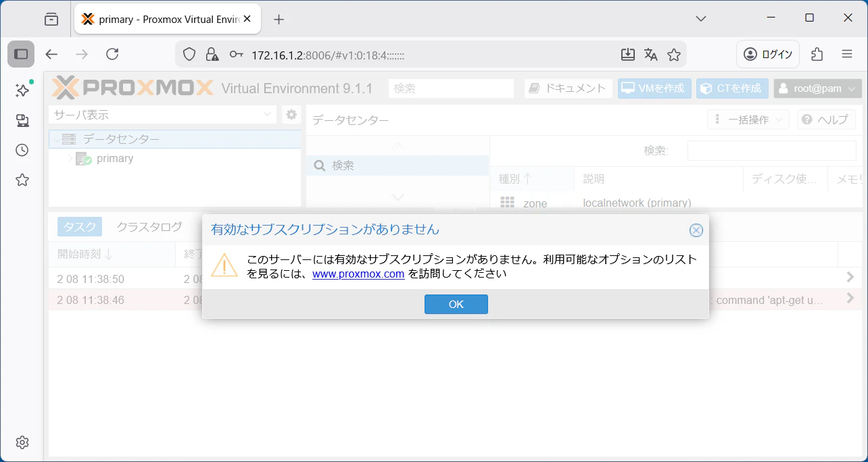The width and height of the screenshot is (868, 462).
Task: Click the tab overview icon left of tabs
Action: point(51,19)
